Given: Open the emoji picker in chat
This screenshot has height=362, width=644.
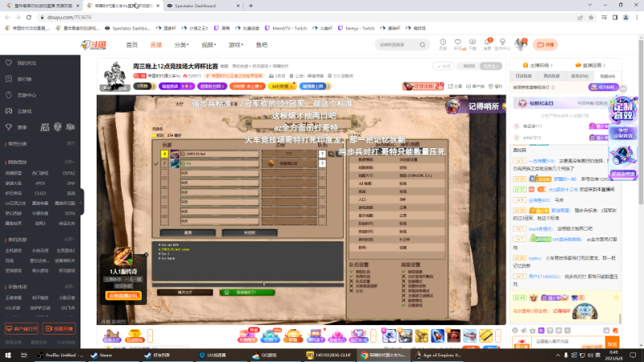Looking at the screenshot, I should point(515,331).
